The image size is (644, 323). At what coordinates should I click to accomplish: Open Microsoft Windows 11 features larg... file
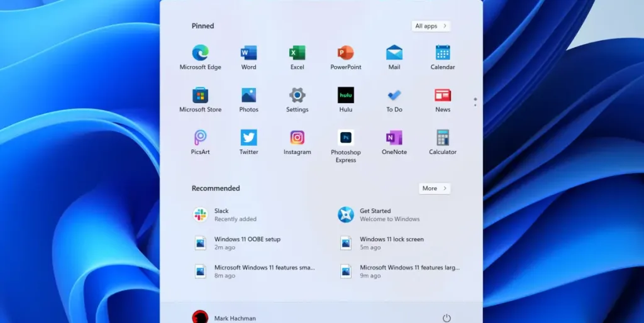click(x=401, y=271)
